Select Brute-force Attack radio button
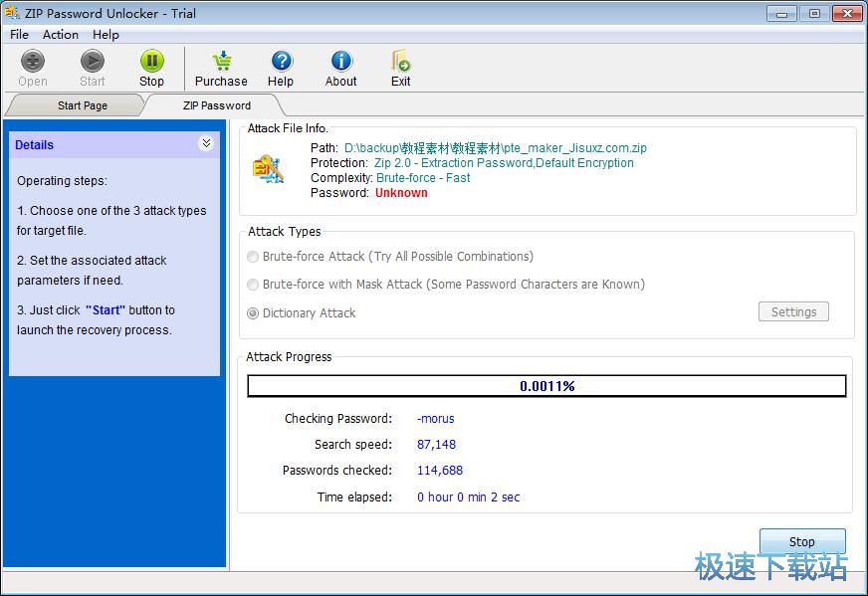This screenshot has width=868, height=596. click(253, 257)
